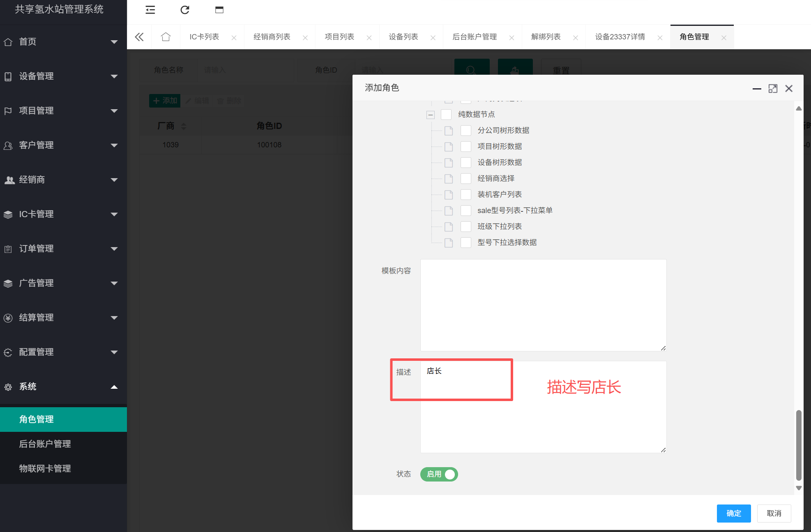Click inside the 模板内容 text area
Screen dimensions: 811x532
543,305
